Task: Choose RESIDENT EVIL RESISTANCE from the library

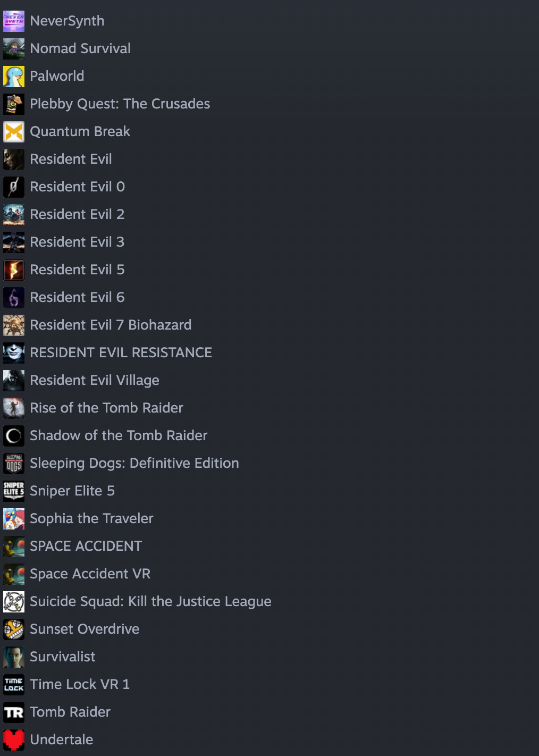Action: tap(121, 352)
